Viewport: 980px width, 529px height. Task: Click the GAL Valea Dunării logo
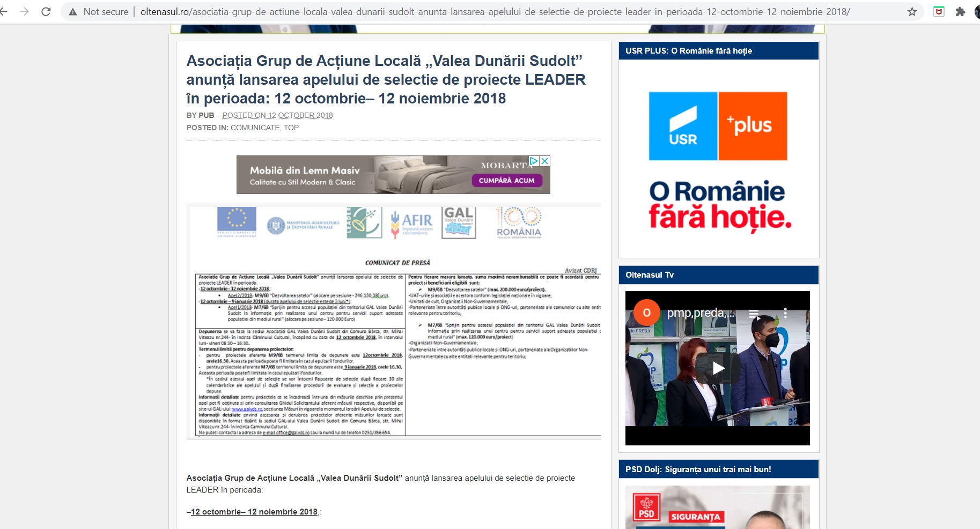459,222
